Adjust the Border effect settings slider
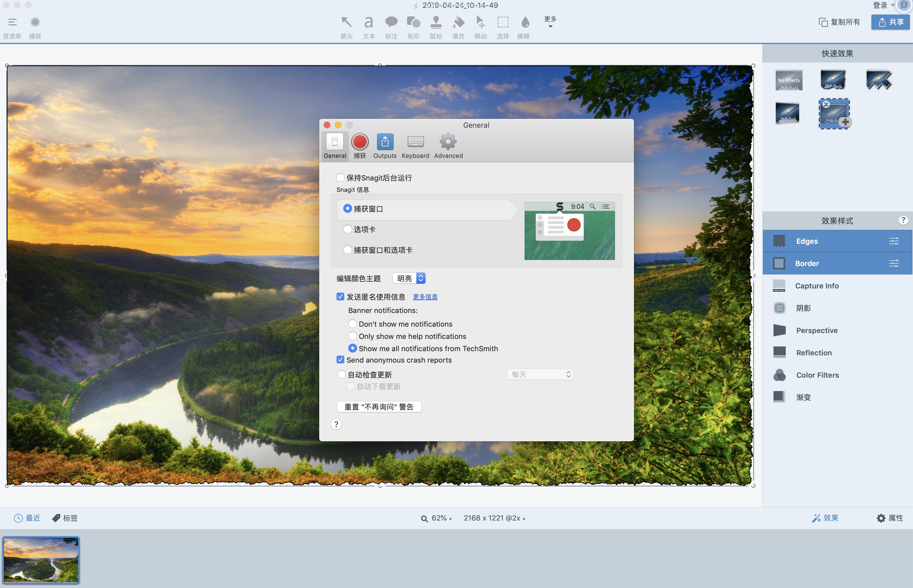The height and width of the screenshot is (588, 913). (x=893, y=263)
